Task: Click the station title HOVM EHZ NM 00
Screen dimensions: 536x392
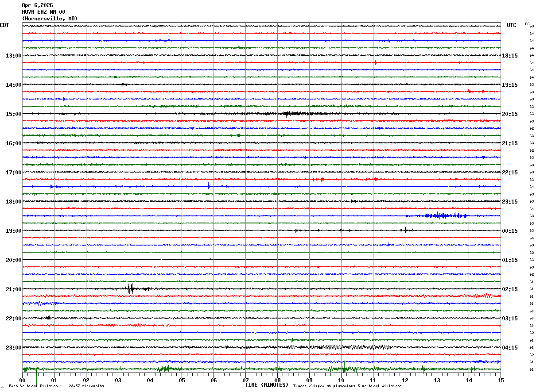Action: 43,12
